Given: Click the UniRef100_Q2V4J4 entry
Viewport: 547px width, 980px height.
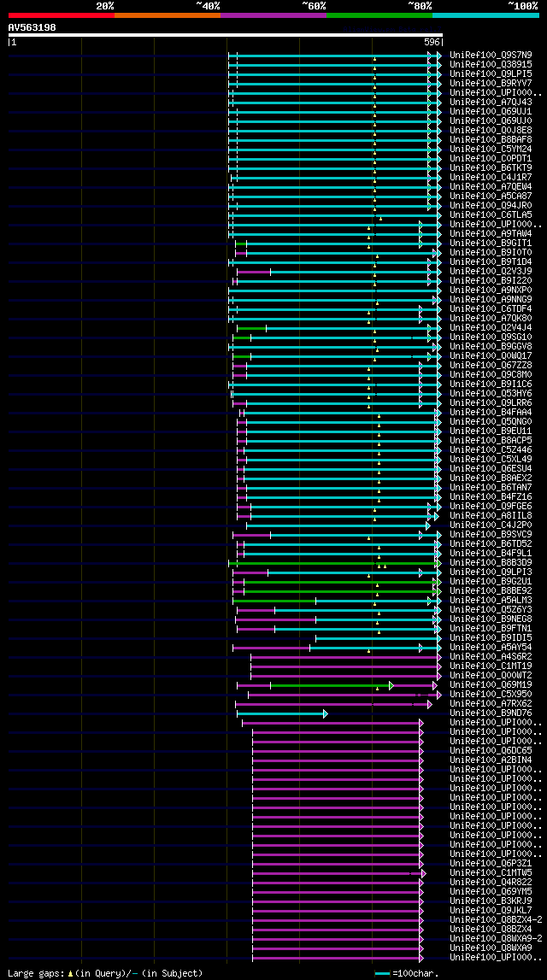Looking at the screenshot, I should [x=491, y=327].
